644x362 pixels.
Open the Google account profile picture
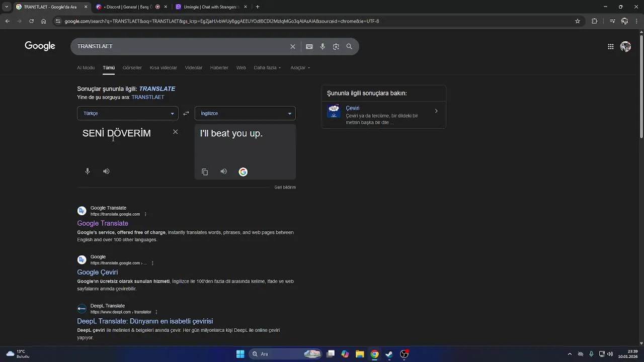[x=625, y=46]
